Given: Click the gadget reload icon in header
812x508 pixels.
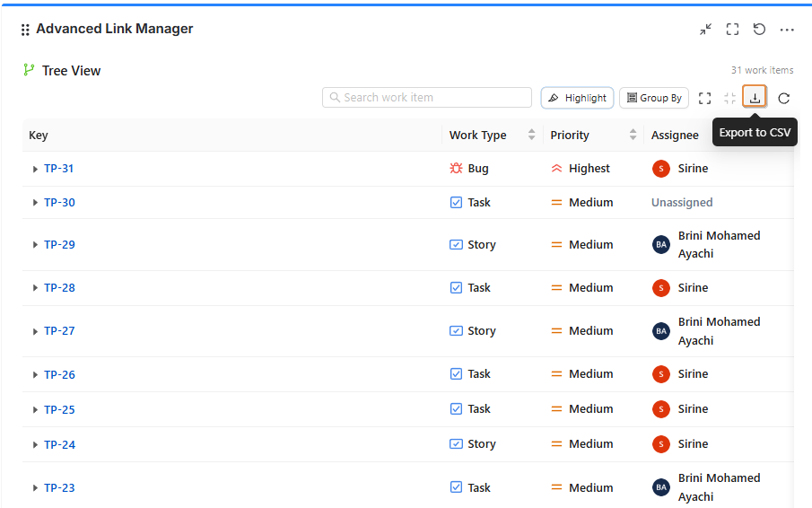Looking at the screenshot, I should [x=759, y=30].
